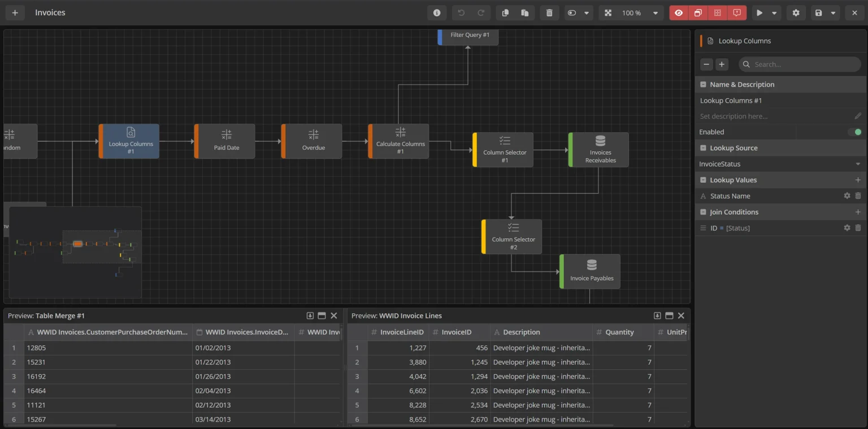Image resolution: width=868 pixels, height=429 pixels.
Task: Collapse all sections with minus button
Action: [706, 64]
